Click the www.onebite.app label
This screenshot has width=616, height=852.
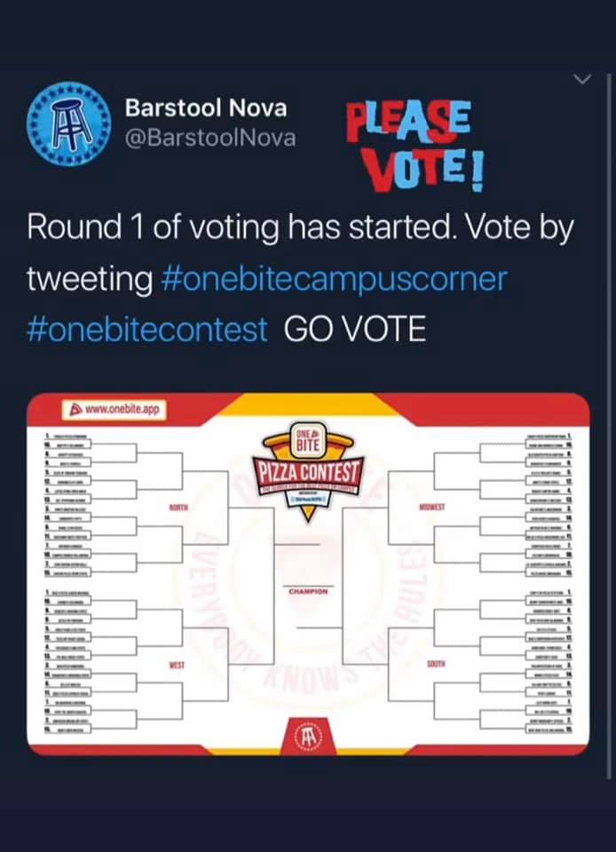point(115,410)
